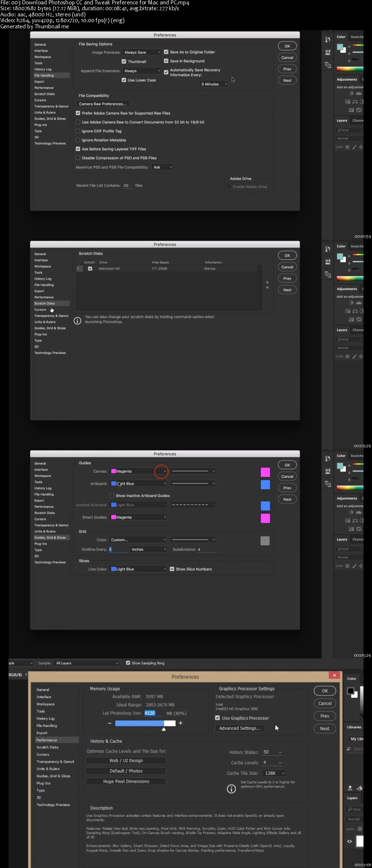The image size is (372, 868).
Task: Add Color Balance adjustment beside File Handling dialog
Action: pos(355,102)
